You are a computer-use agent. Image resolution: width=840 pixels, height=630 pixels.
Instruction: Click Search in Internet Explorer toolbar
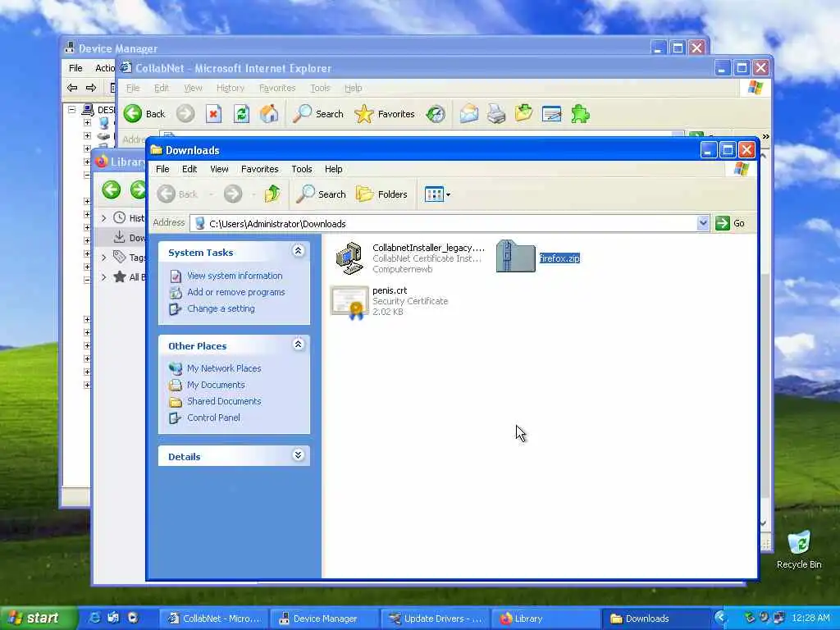(x=318, y=113)
